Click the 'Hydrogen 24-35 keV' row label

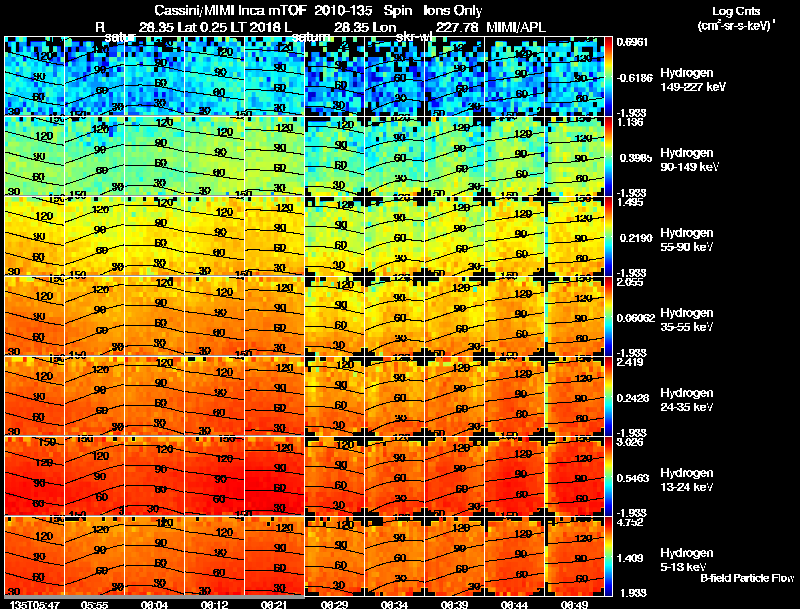click(x=687, y=400)
